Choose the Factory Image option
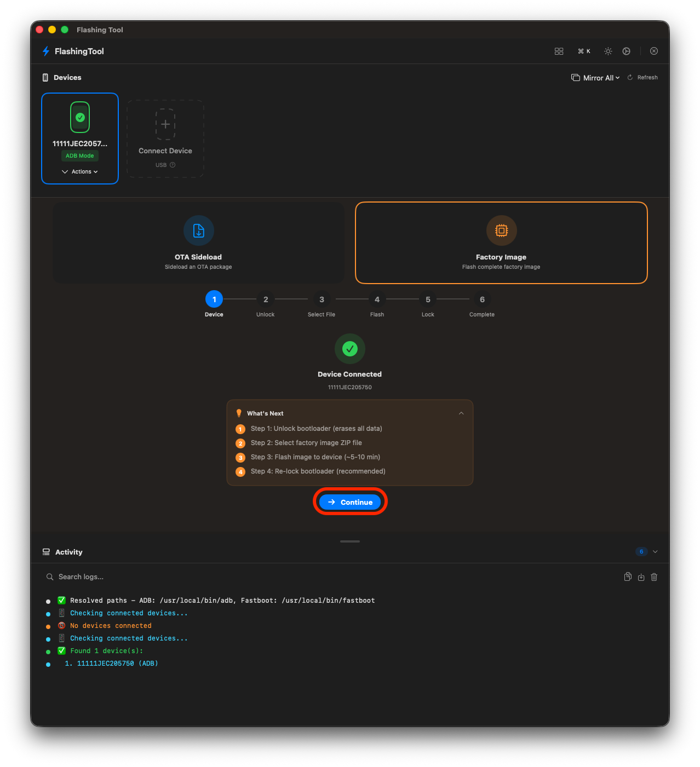The image size is (700, 767). [501, 243]
